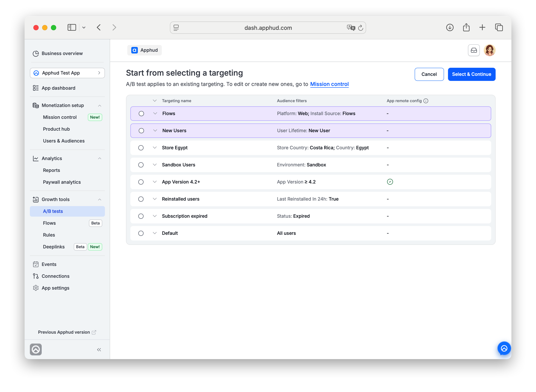This screenshot has height=392, width=536.
Task: Select the Subscription expired radio button
Action: pyautogui.click(x=141, y=216)
